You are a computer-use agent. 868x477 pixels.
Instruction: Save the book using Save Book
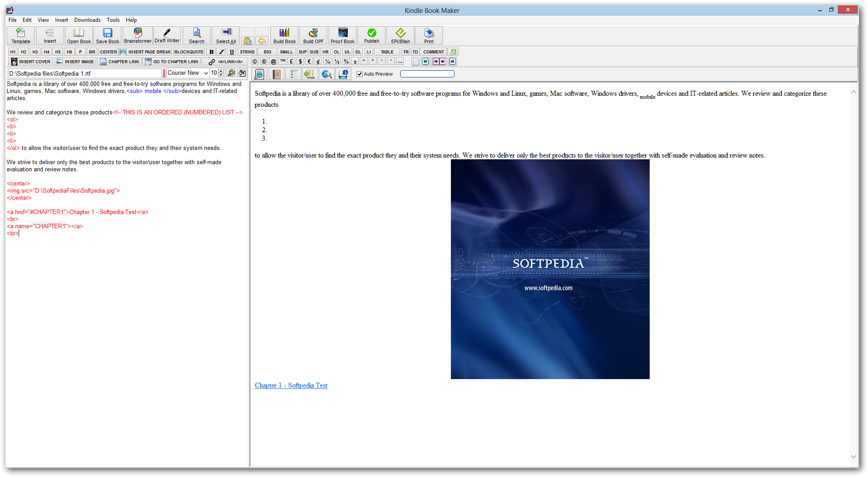tap(108, 36)
